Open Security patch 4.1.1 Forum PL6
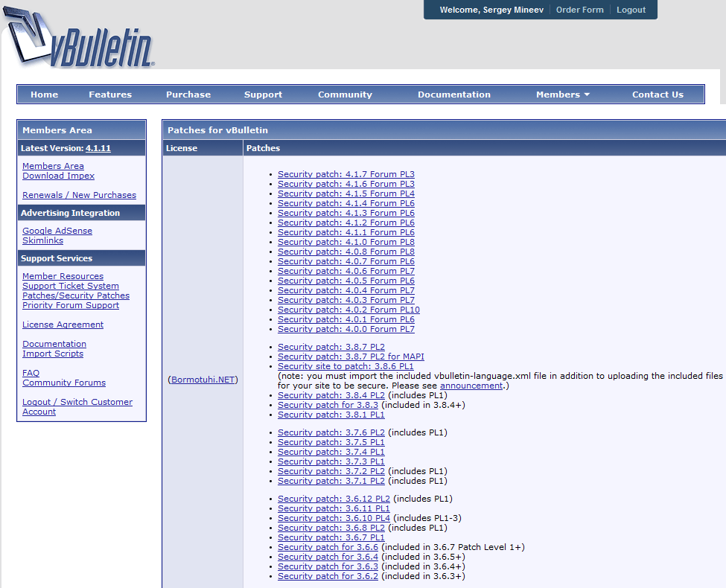This screenshot has width=726, height=588. coord(346,232)
